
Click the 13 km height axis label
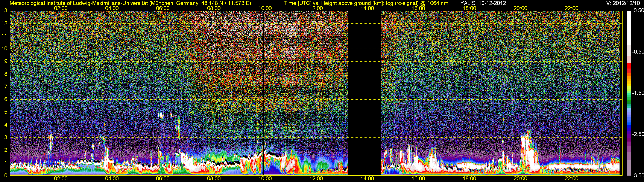click(x=5, y=11)
